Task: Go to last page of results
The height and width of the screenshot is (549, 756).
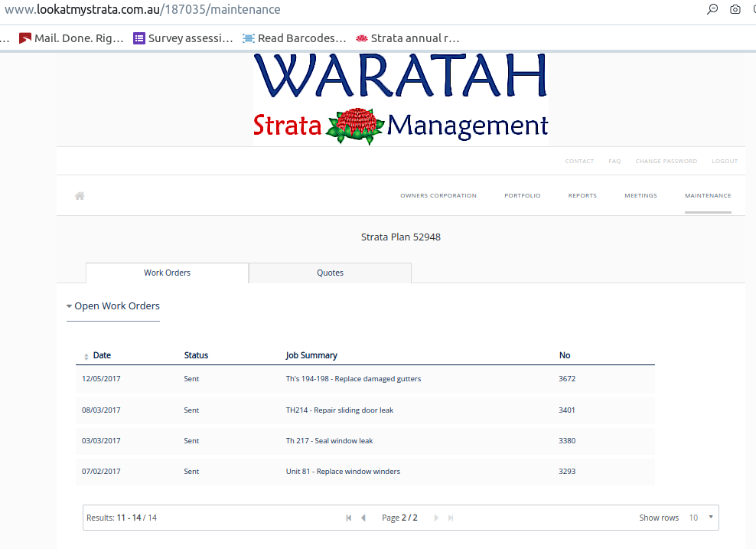Action: pyautogui.click(x=451, y=518)
